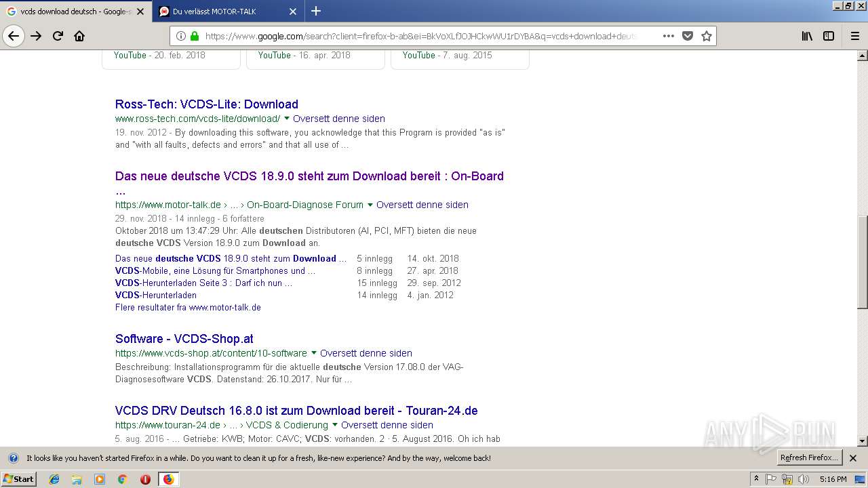Image resolution: width=868 pixels, height=488 pixels.
Task: Expand options arrow for touran-24.de result
Action: (x=335, y=425)
